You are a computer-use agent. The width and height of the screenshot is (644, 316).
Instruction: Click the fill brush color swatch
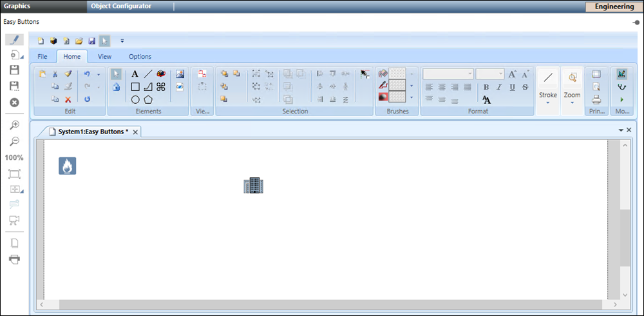coord(397,74)
